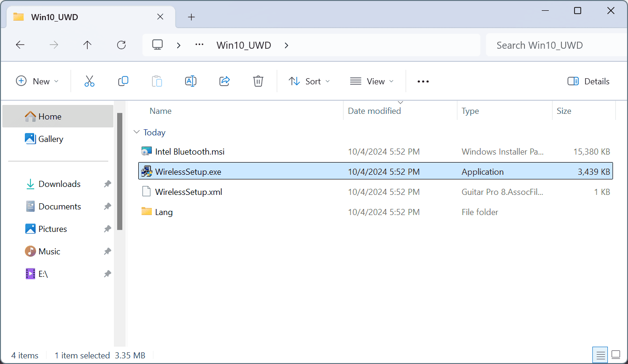Go forward with the right arrow
628x364 pixels.
tap(54, 45)
